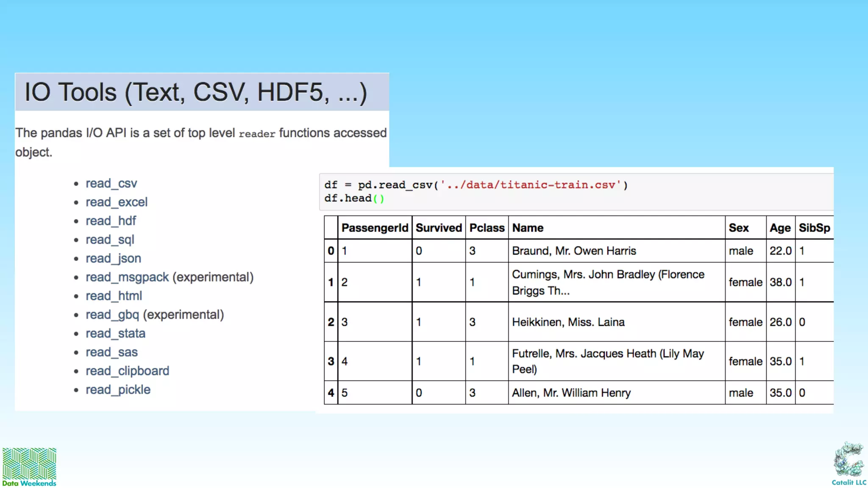The width and height of the screenshot is (868, 488).
Task: Click the Heikkinen, Miss. Laina cell
Action: 568,322
